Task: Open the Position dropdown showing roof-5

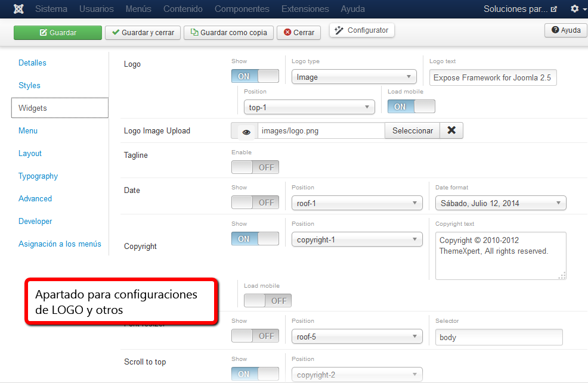Action: coord(357,337)
